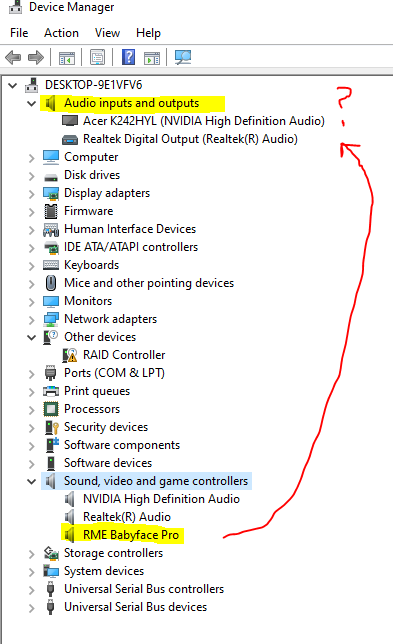Select the Display adapters label
Screen dimensions: 393x644
coord(107,193)
